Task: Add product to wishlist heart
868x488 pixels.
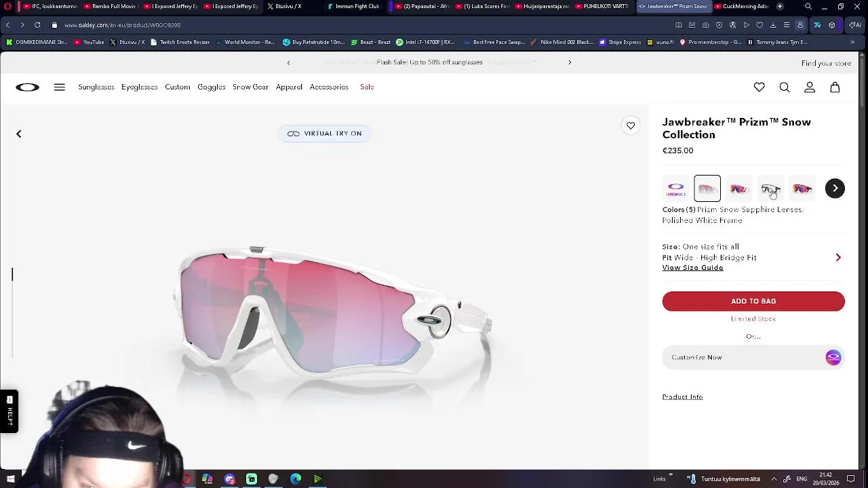Action: point(631,125)
